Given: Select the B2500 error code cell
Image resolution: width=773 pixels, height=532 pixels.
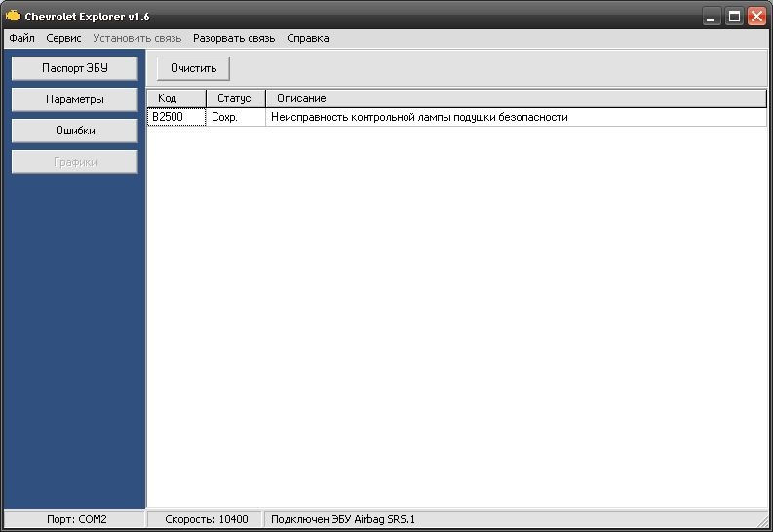Looking at the screenshot, I should (176, 117).
